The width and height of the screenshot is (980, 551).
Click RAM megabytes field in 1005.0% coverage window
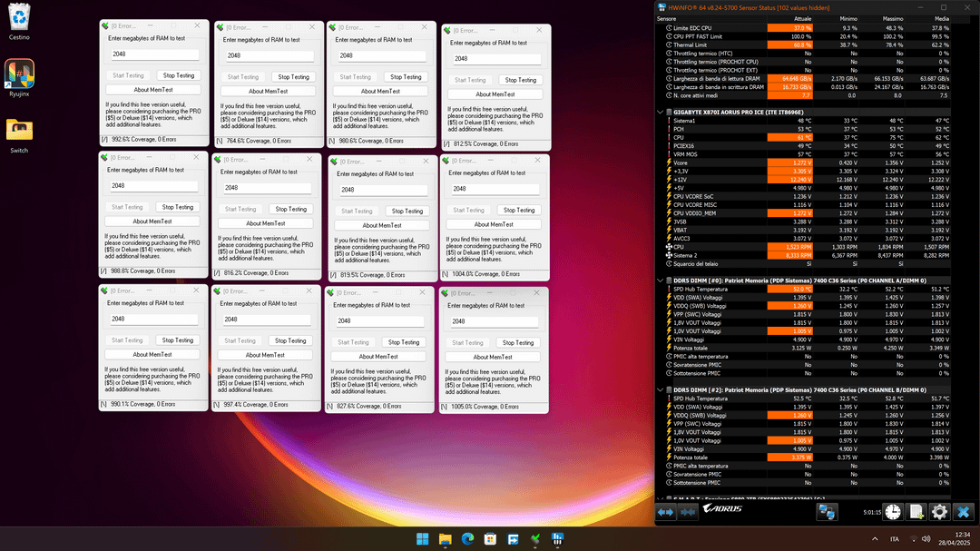click(494, 321)
